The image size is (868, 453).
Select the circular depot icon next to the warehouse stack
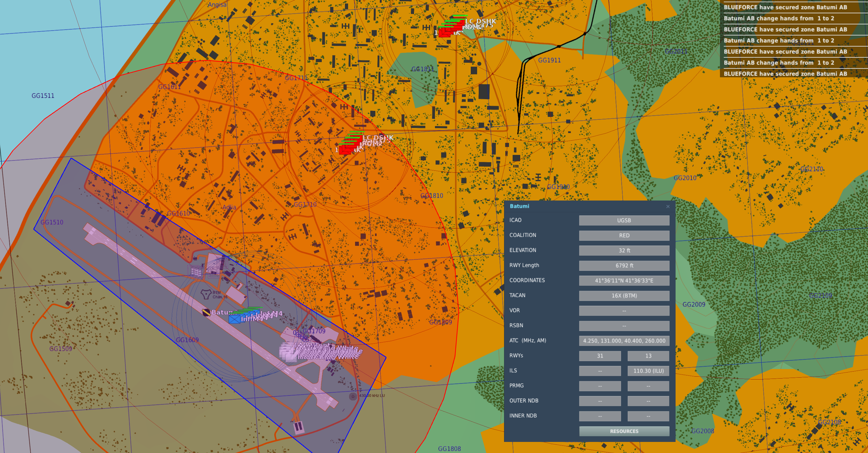click(214, 272)
